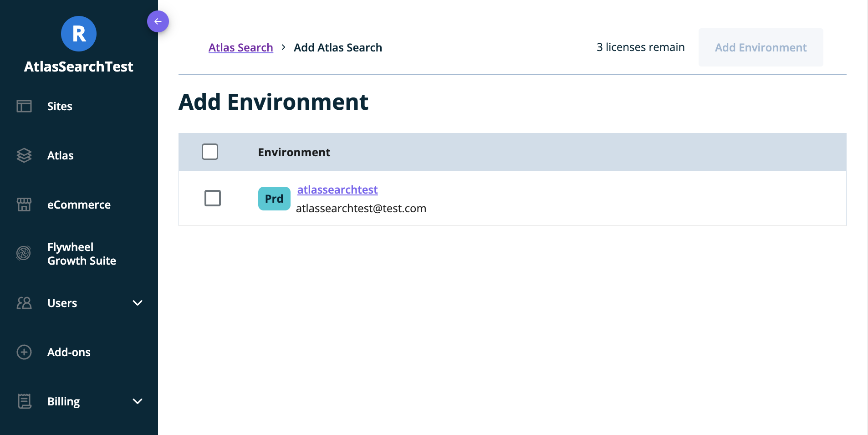Viewport: 868px width, 435px height.
Task: Select Add-ons in the sidebar
Action: 69,352
